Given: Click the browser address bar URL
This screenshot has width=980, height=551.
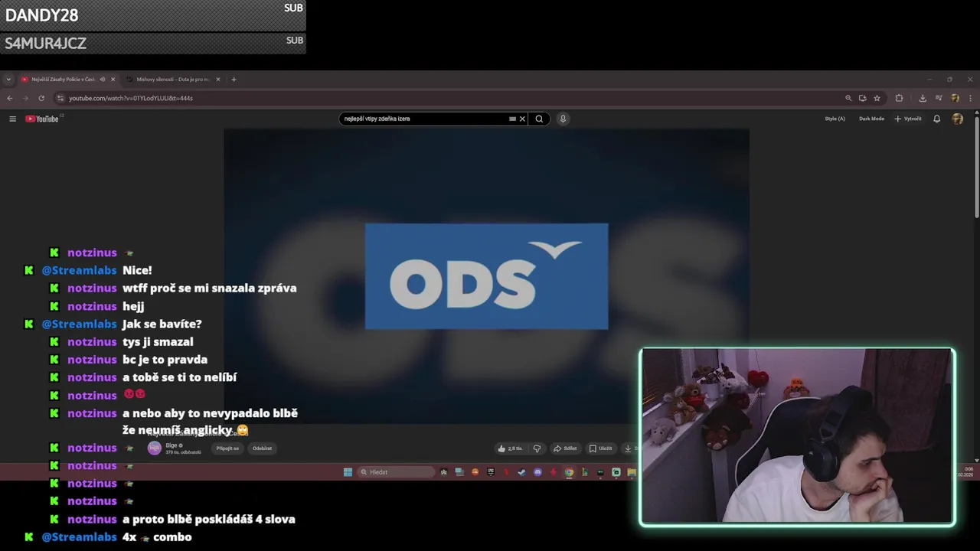Looking at the screenshot, I should pos(131,98).
